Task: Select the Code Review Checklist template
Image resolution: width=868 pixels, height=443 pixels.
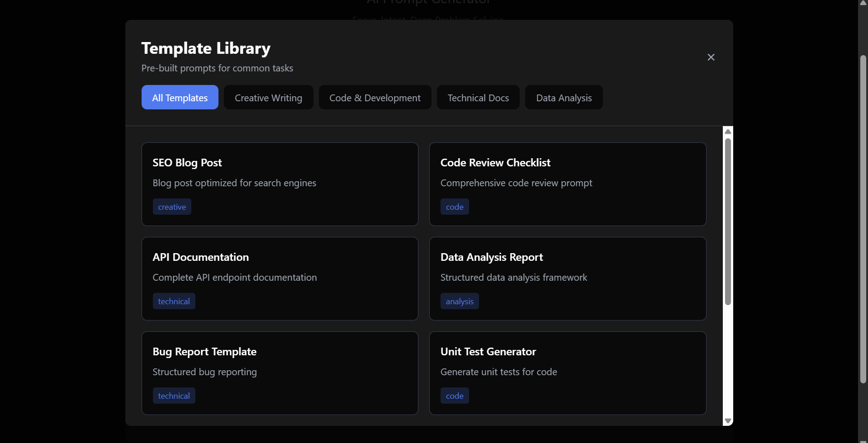Action: click(x=567, y=184)
